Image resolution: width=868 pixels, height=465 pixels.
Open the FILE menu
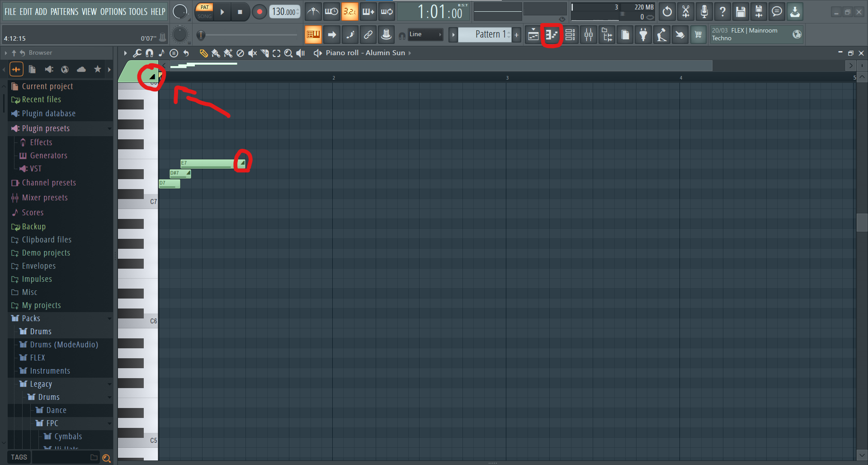click(10, 12)
